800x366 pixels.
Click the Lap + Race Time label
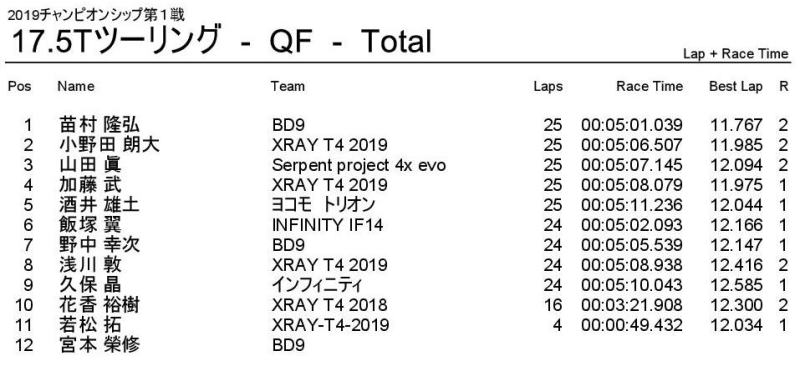click(736, 54)
